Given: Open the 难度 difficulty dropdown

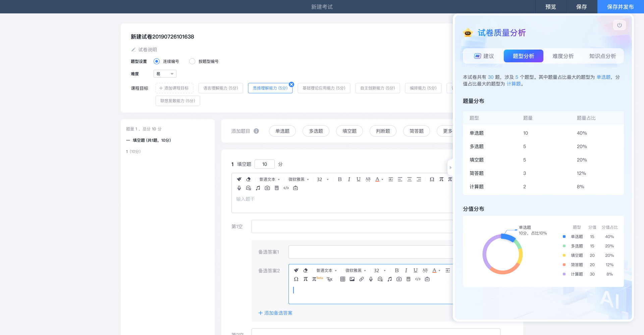Looking at the screenshot, I should (x=165, y=74).
